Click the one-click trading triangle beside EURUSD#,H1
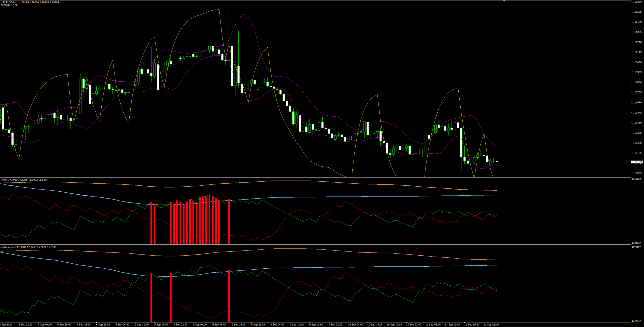The image size is (644, 327). 1,2
